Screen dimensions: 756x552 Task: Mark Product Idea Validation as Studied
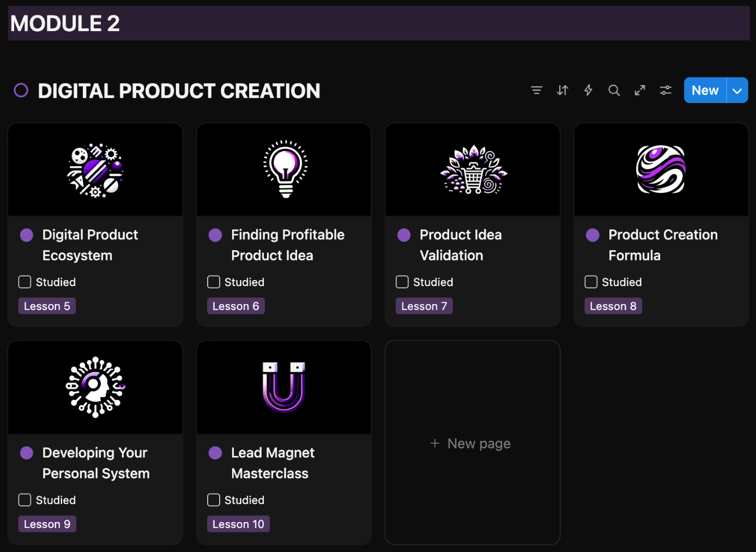[x=402, y=282]
